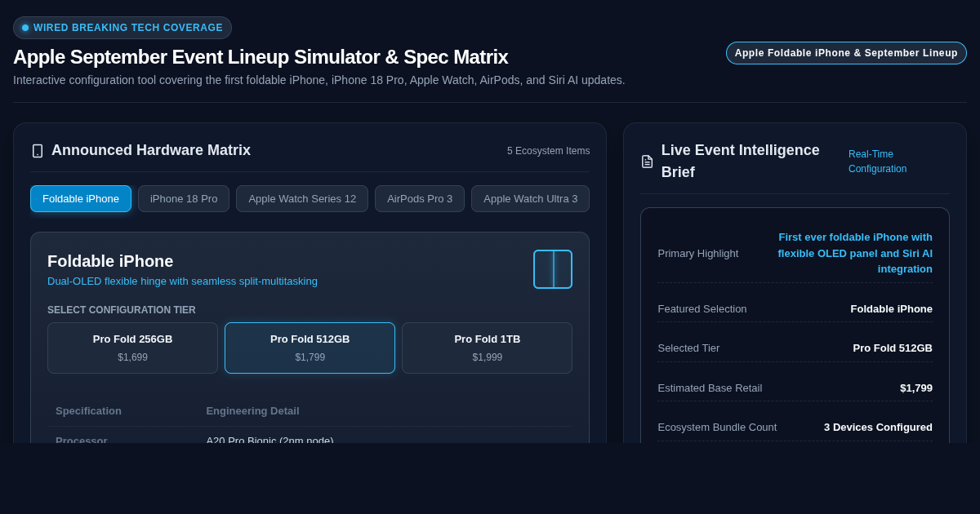The height and width of the screenshot is (514, 980).
Task: Click the Engineering Detail column header
Action: (252, 411)
